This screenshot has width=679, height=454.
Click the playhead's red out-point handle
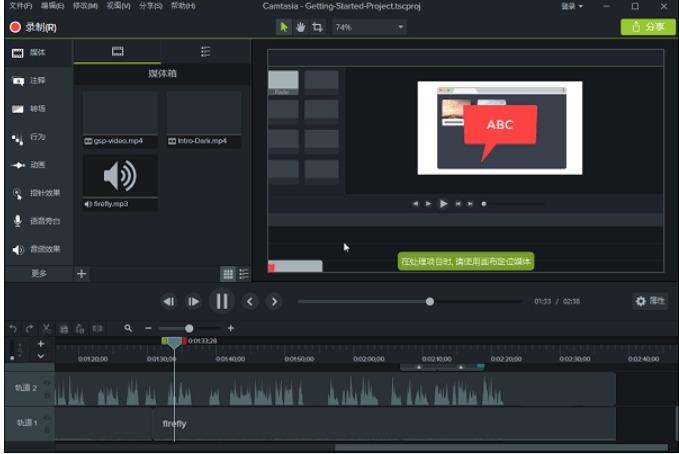pyautogui.click(x=184, y=341)
